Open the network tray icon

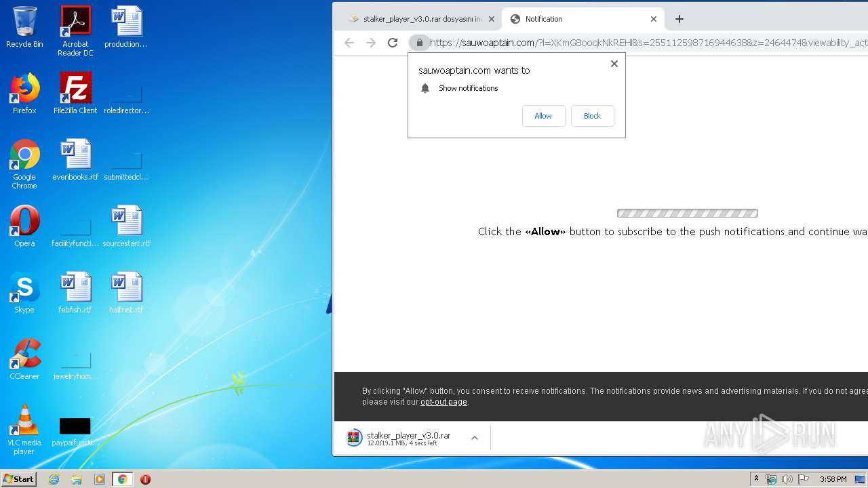click(771, 479)
